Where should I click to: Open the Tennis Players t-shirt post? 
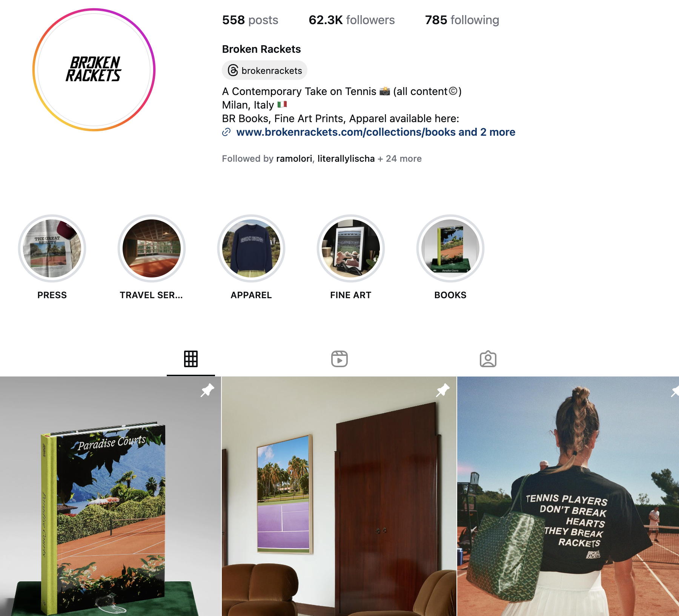click(x=568, y=496)
